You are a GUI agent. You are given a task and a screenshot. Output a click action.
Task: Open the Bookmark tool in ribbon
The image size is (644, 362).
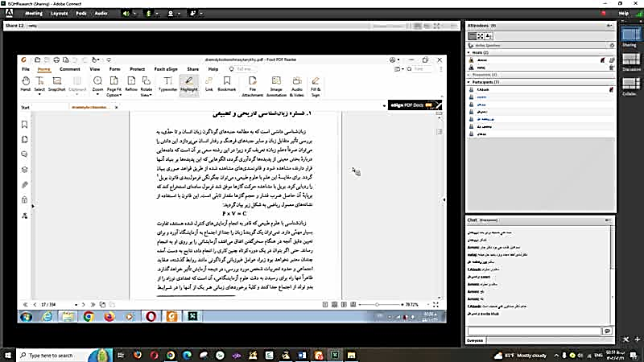click(227, 84)
